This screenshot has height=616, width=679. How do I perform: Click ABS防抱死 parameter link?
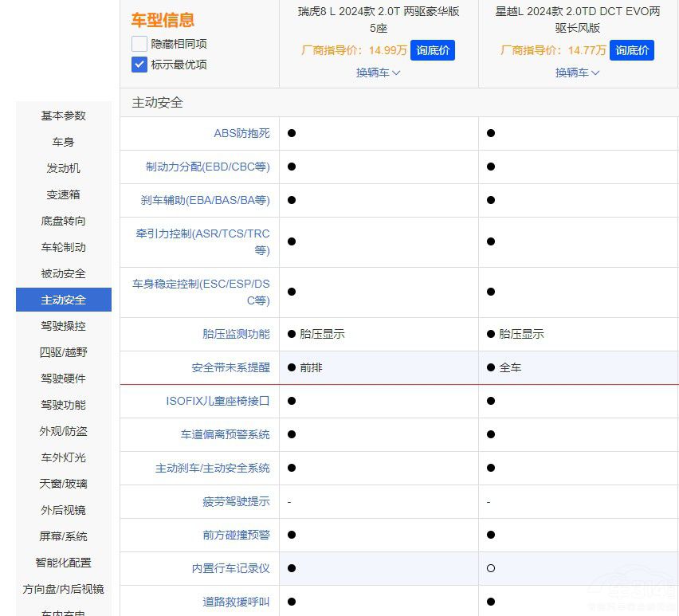click(x=241, y=133)
